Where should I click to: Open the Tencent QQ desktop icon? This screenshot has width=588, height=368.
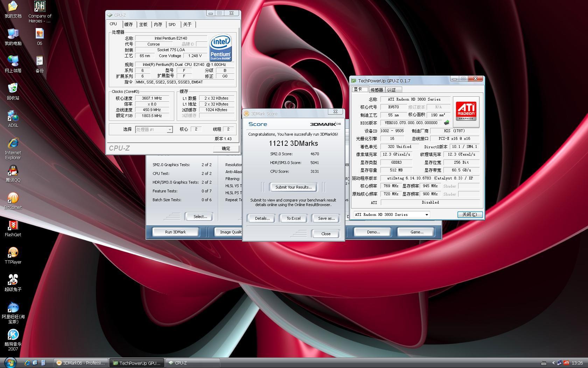(13, 171)
